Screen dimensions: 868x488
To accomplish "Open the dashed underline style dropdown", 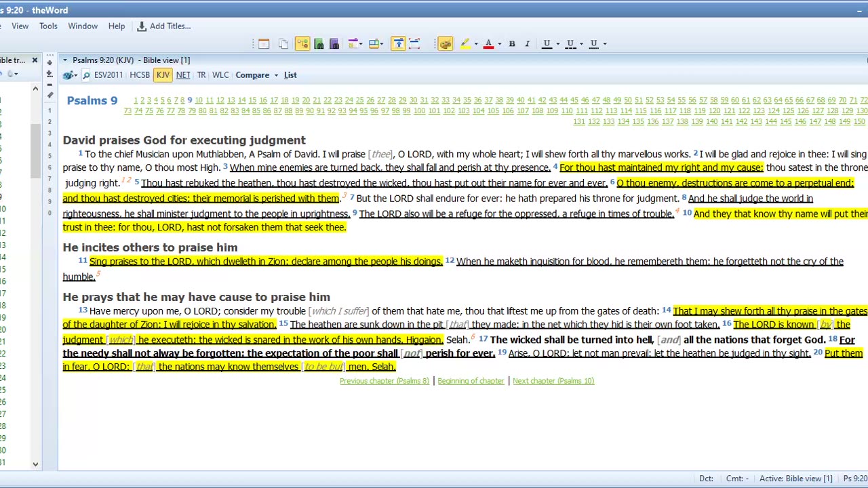I will [581, 44].
